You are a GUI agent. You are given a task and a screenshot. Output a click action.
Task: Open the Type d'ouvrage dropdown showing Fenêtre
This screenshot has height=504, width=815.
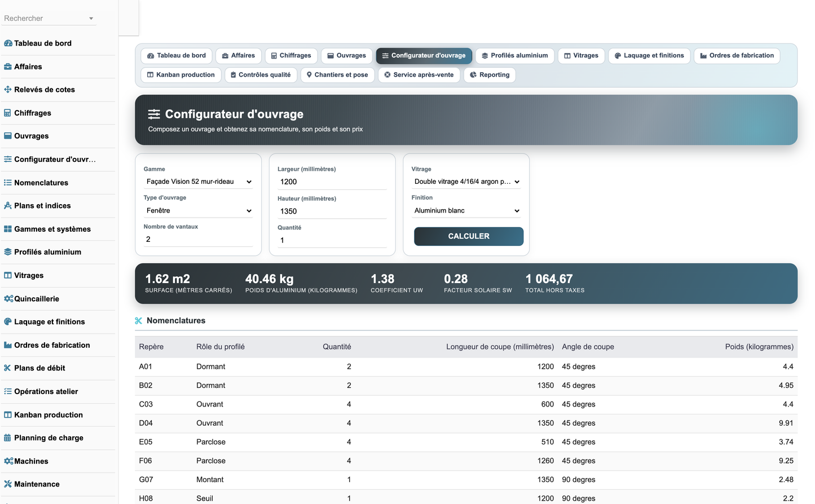tap(199, 211)
